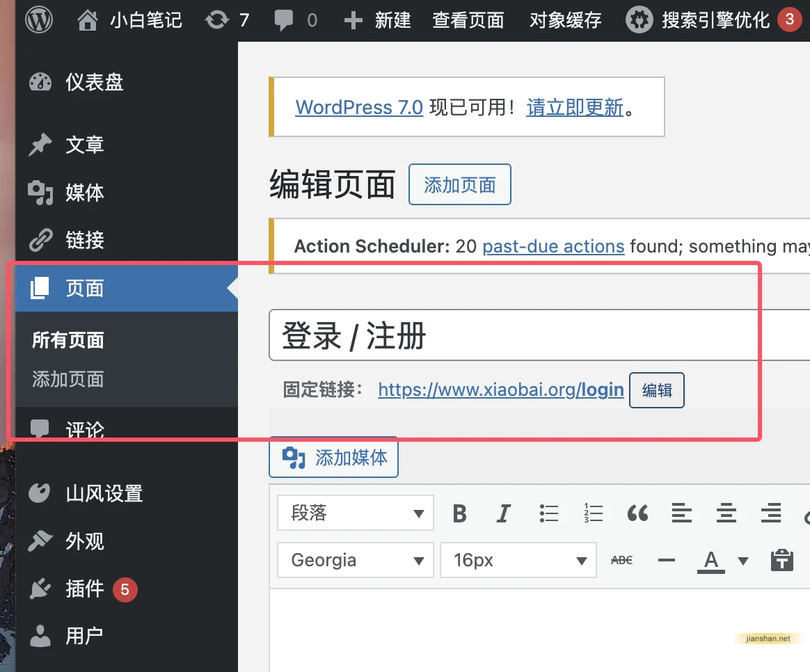Open 搜索引擎优化 menu
Screen dimensions: 810x672
(715, 20)
